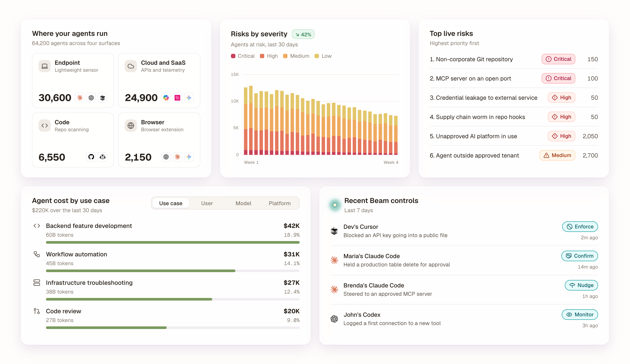Click the 42% trend badge

303,35
